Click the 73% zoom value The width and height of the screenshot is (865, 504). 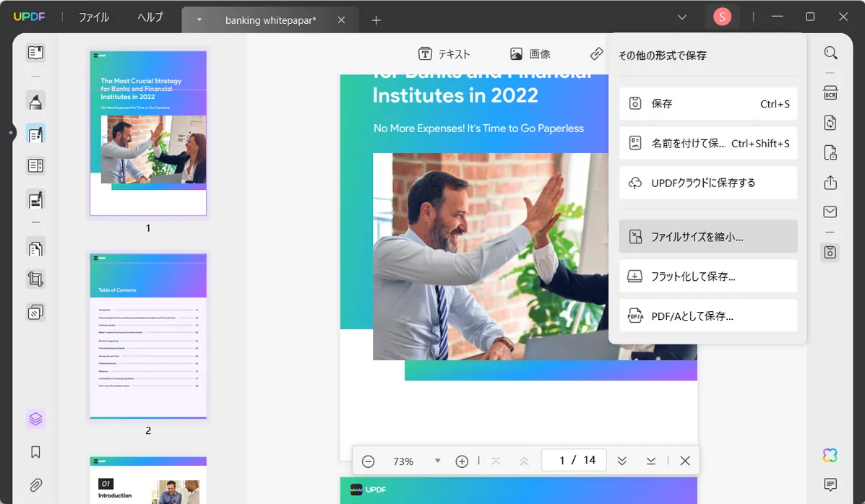click(x=403, y=461)
